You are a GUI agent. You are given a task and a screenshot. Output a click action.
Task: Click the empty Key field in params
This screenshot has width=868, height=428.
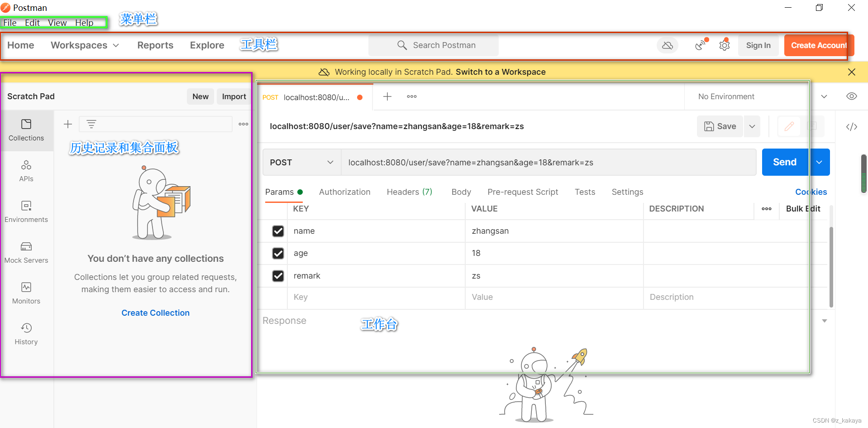(x=376, y=298)
